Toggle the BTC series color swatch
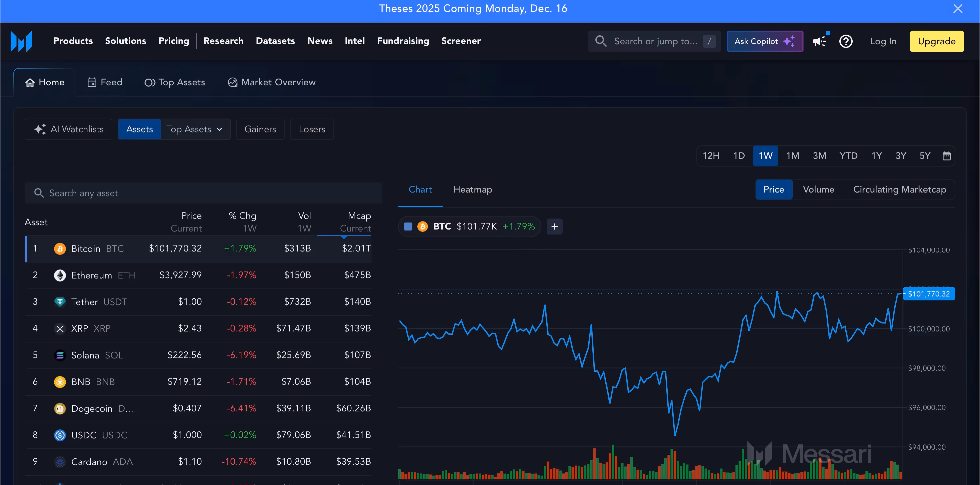Viewport: 980px width, 485px height. (408, 227)
